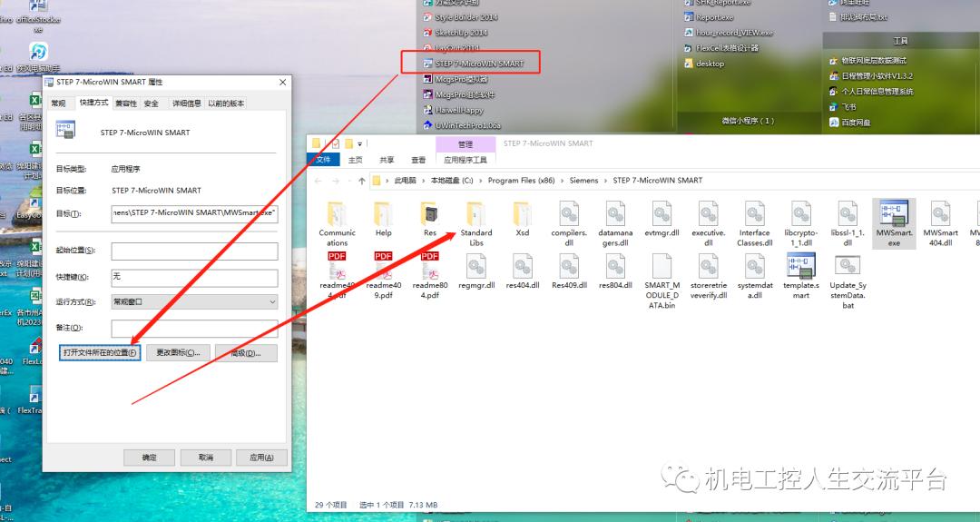Select InterfaceClasses.dll file
The height and width of the screenshot is (522, 980).
[754, 224]
